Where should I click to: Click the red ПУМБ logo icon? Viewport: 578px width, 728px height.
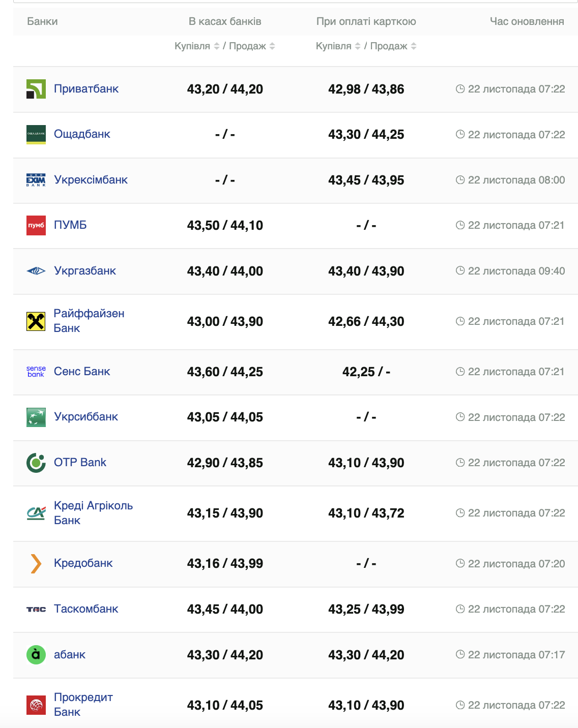click(36, 225)
